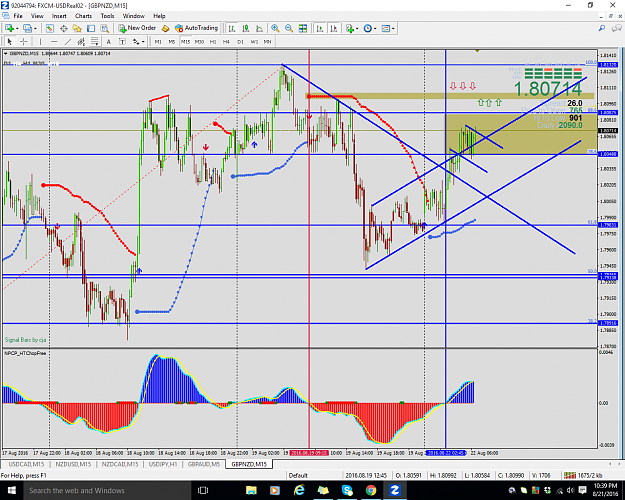
Task: Open the MetaEditor icon
Action: pos(165,28)
